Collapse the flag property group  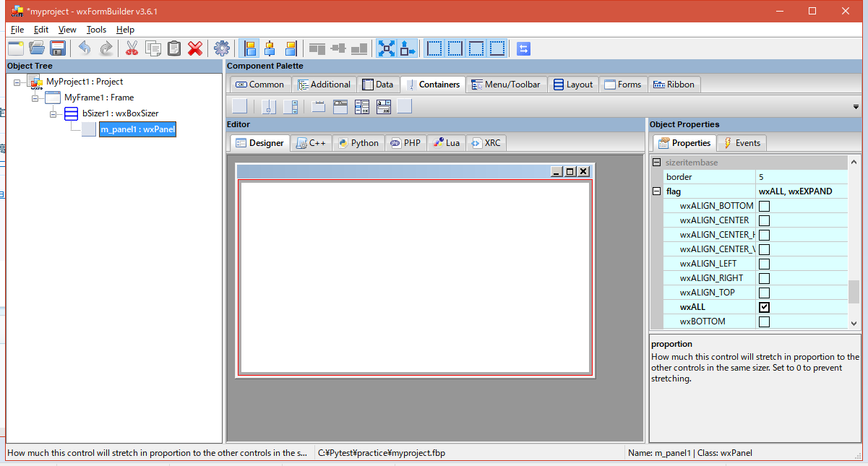click(656, 191)
